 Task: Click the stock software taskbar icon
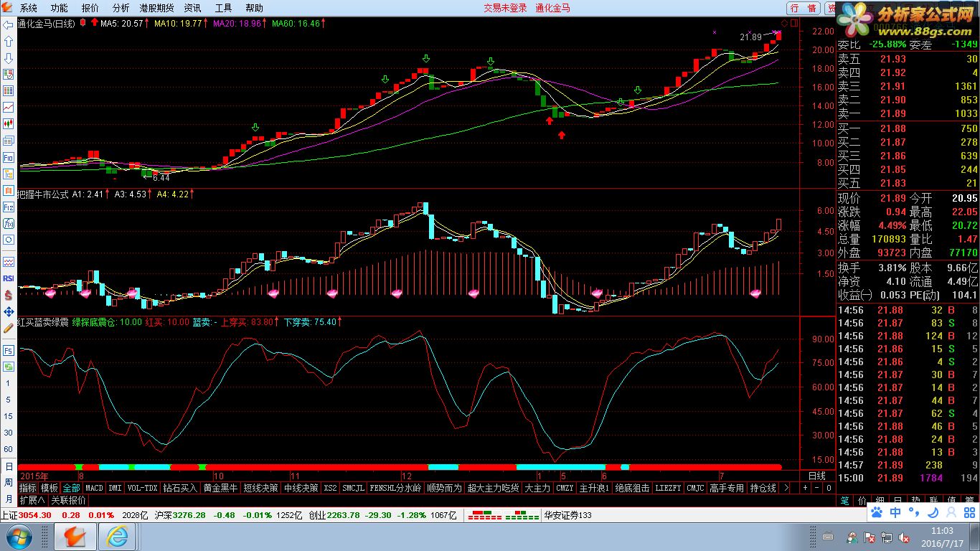75,537
